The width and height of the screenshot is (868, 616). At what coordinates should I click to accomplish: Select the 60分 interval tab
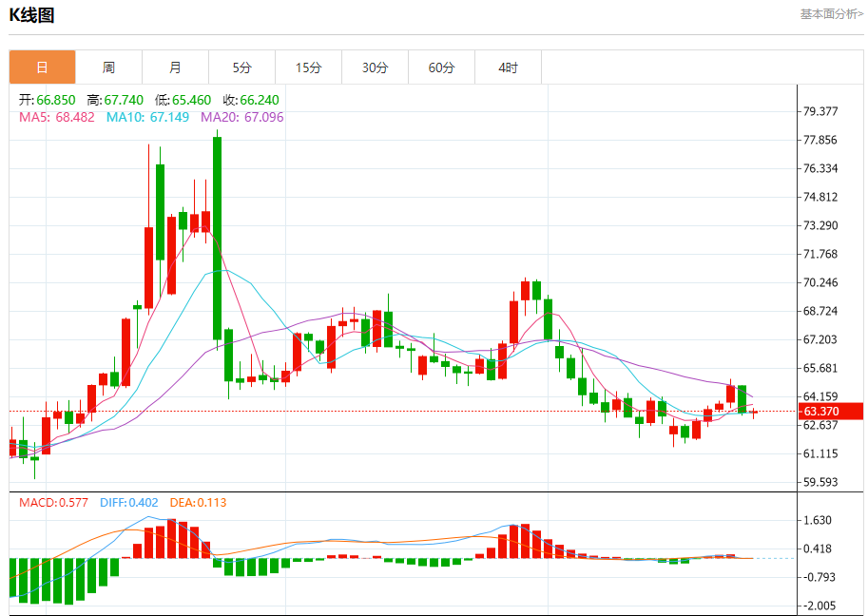click(441, 67)
